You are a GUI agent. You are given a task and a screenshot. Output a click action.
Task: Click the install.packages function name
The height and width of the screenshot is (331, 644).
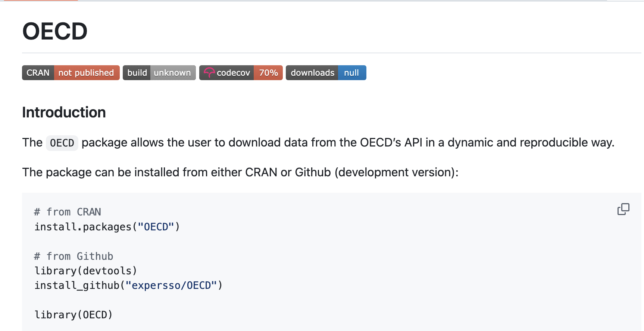pos(83,227)
